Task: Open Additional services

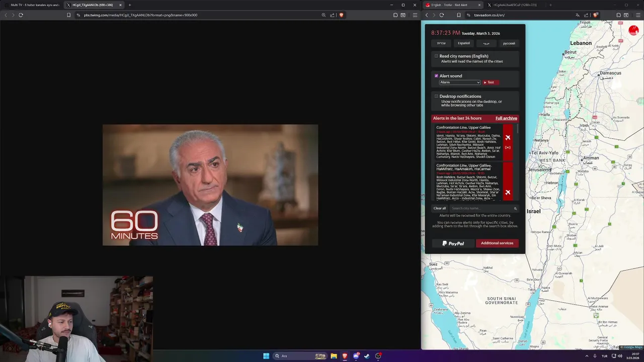Action: (x=497, y=243)
